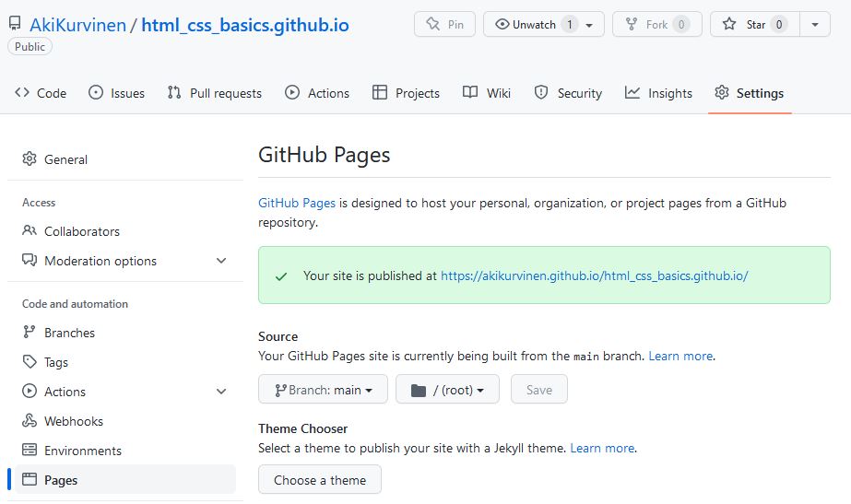Click the Public visibility badge
Viewport: 851px width, 504px height.
[x=30, y=47]
